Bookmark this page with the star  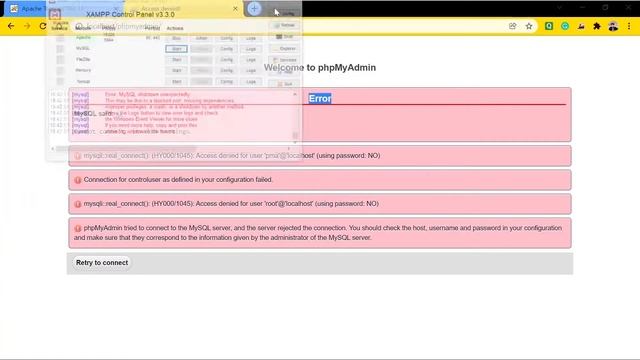pos(529,26)
